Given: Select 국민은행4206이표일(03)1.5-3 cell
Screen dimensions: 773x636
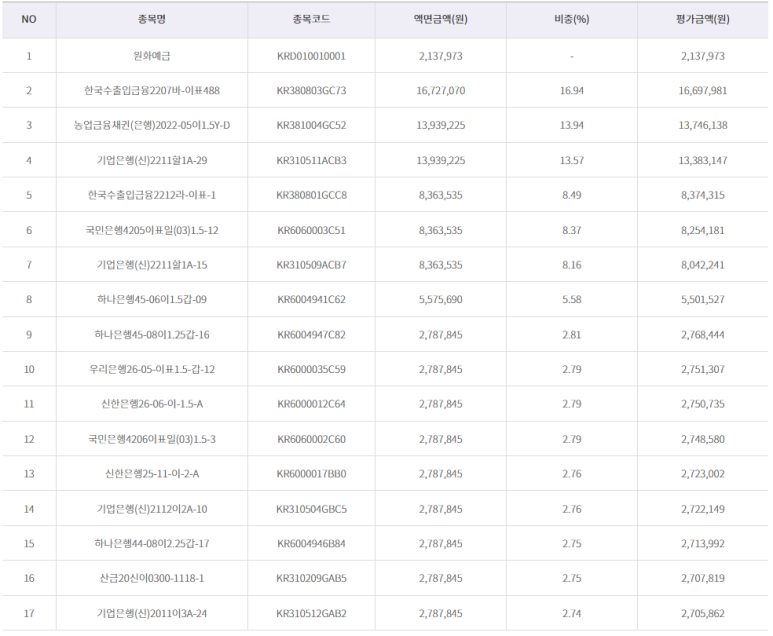Looking at the screenshot, I should click(x=152, y=439).
